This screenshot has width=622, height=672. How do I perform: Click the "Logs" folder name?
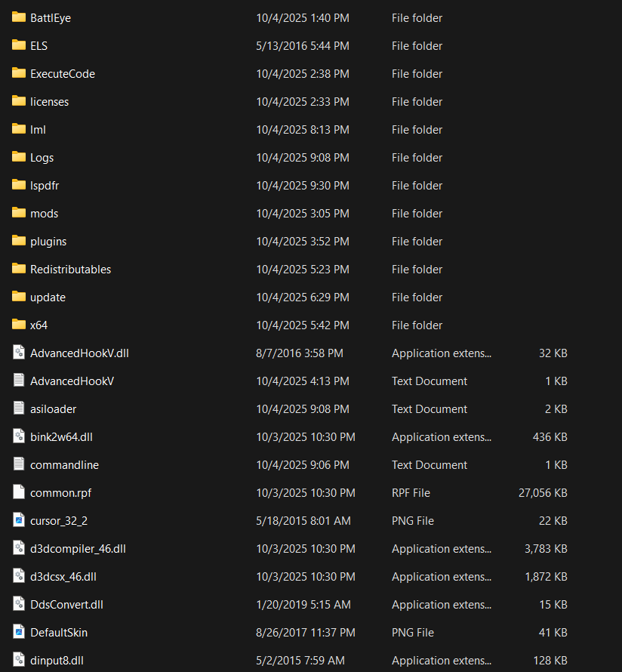pos(42,158)
